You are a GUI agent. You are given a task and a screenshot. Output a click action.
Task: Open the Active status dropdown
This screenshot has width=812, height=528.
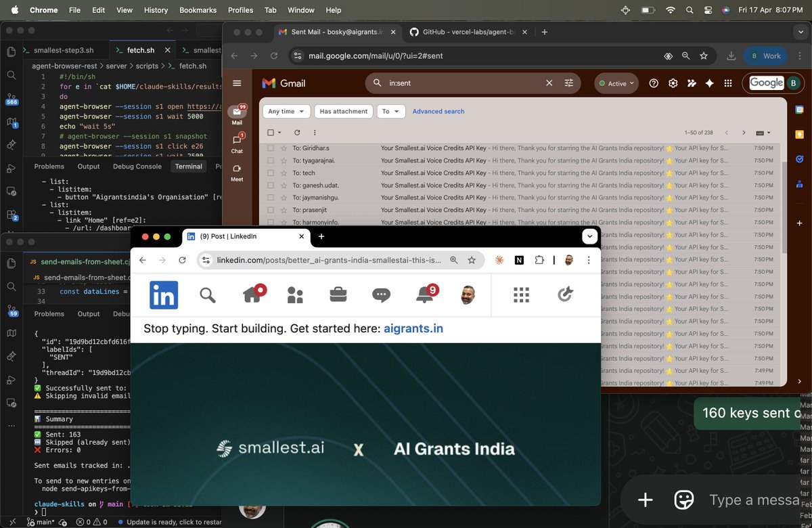pos(616,83)
